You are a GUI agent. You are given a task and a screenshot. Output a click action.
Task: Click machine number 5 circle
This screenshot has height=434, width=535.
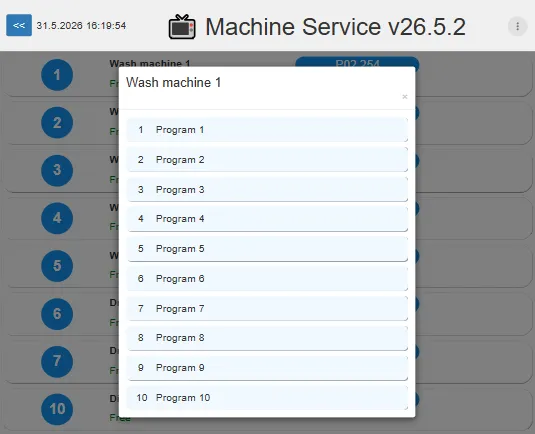57,266
